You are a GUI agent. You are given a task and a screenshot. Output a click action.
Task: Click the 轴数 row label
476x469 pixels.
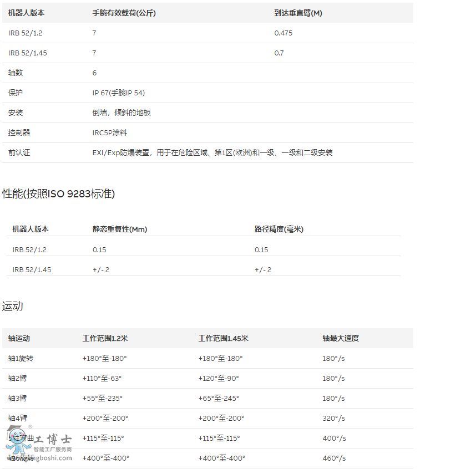16,73
